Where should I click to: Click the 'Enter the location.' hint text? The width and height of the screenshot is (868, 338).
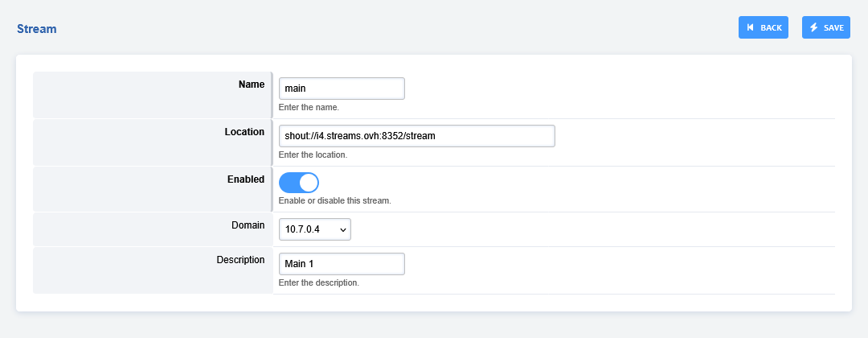click(313, 155)
